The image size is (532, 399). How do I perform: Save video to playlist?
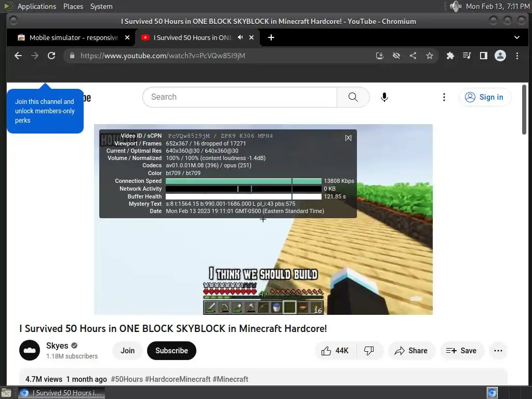[x=461, y=351]
